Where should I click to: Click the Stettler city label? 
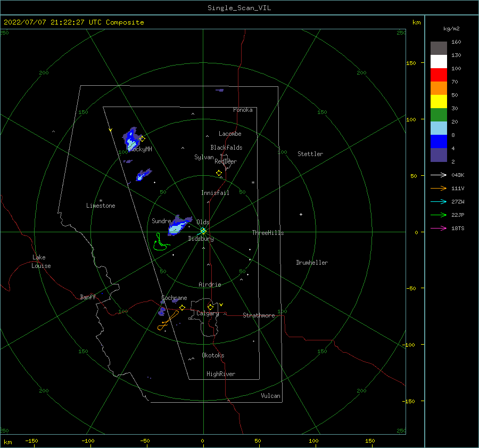[310, 154]
